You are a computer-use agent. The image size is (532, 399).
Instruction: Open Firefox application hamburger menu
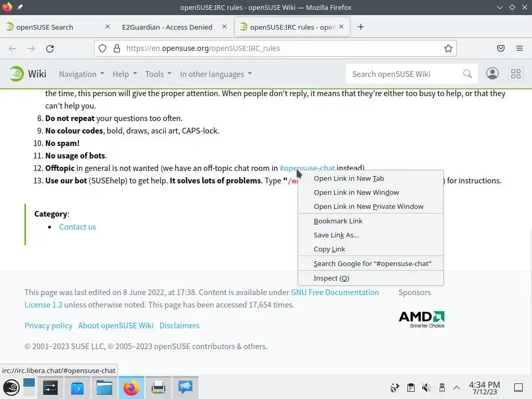click(519, 48)
